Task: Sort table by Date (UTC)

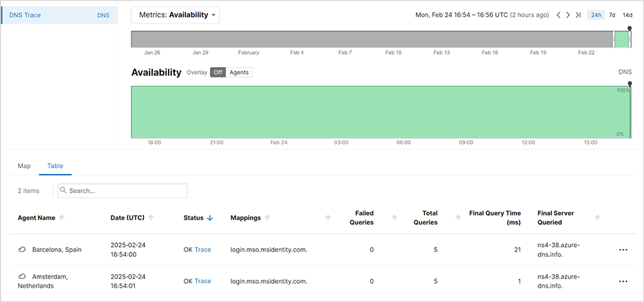Action: tap(151, 218)
